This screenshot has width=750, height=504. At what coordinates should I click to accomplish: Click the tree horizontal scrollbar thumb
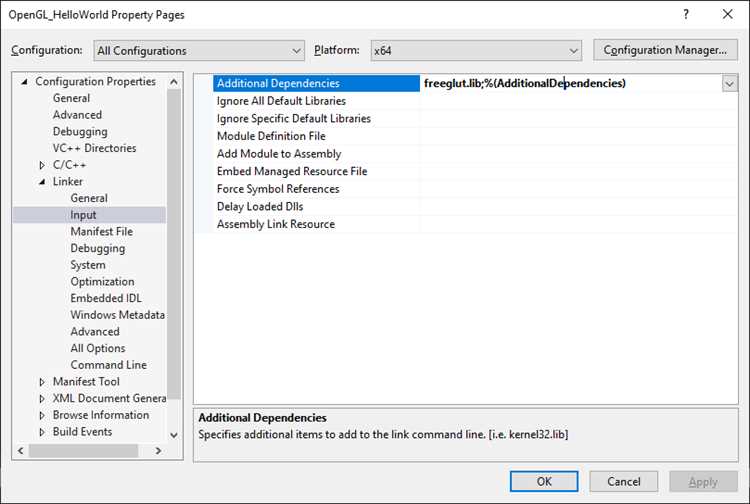tap(83, 450)
